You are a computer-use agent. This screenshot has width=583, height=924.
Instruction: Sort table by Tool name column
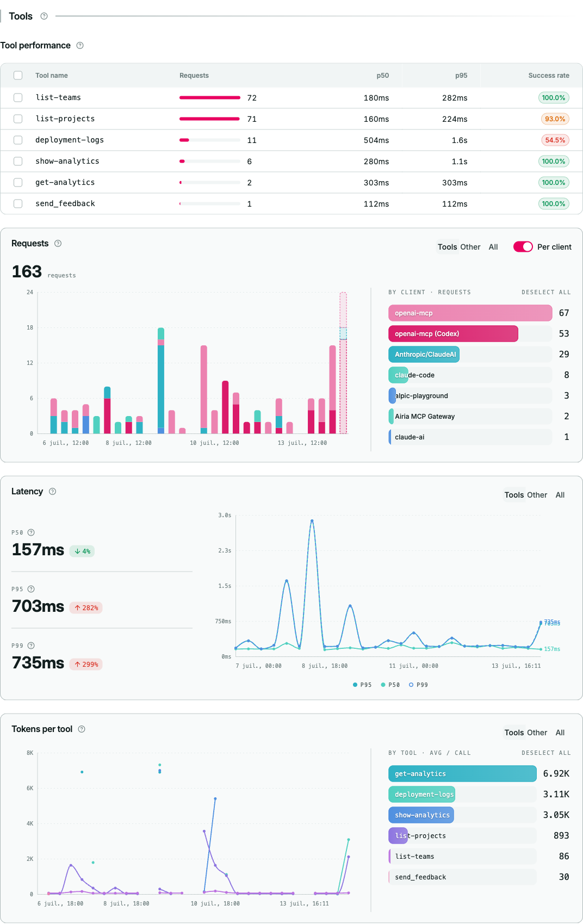point(52,76)
